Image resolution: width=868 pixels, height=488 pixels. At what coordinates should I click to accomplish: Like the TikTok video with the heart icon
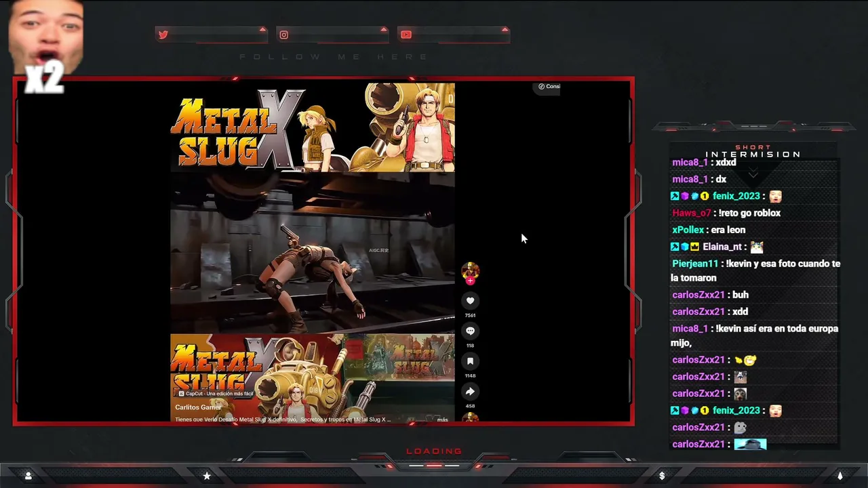470,300
